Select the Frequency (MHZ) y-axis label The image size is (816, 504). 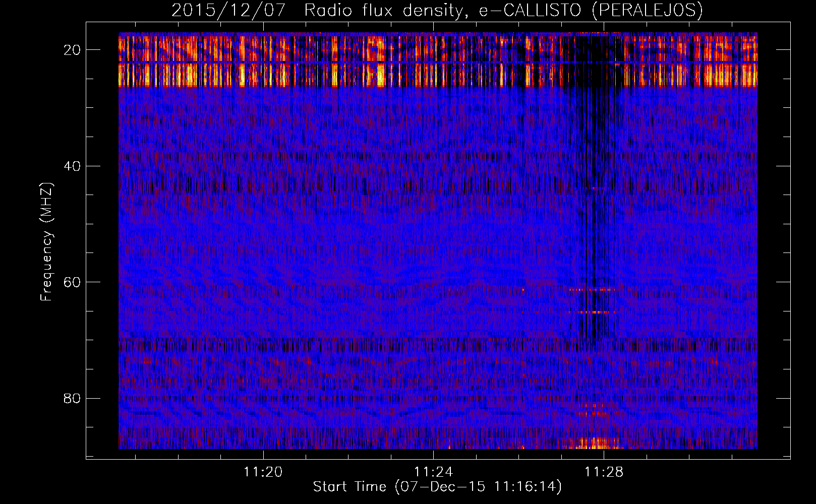click(x=46, y=242)
